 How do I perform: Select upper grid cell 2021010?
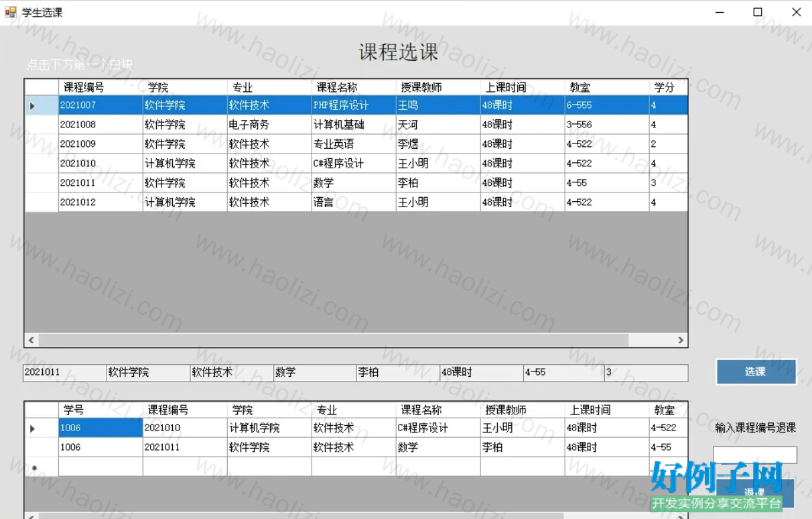pos(100,164)
